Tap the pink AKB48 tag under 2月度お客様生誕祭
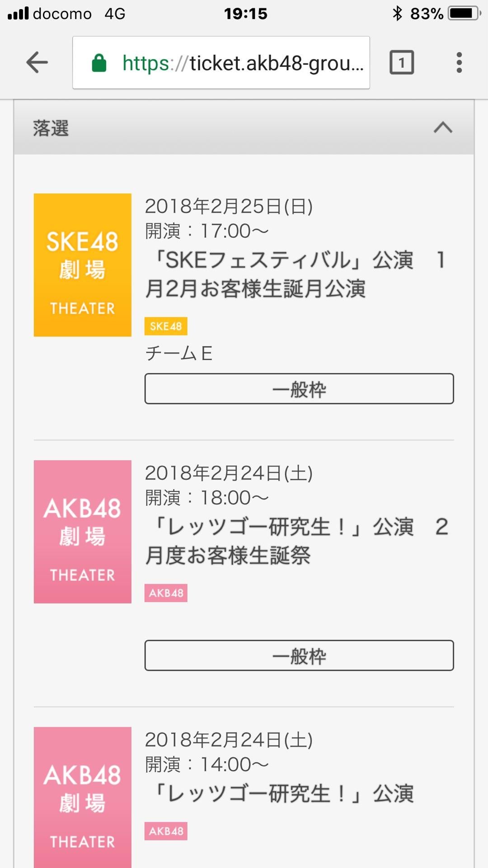The image size is (488, 868). pos(166,593)
